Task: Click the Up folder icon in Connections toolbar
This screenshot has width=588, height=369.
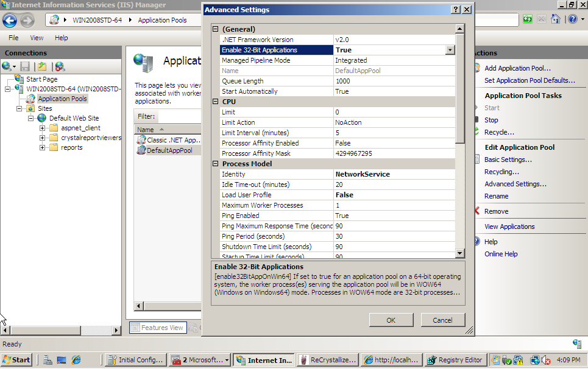Action: pyautogui.click(x=43, y=67)
